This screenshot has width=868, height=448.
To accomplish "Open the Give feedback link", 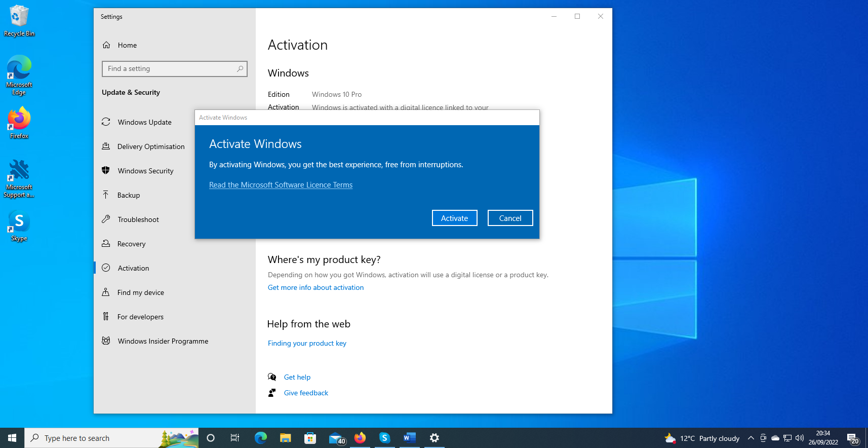I will (306, 393).
